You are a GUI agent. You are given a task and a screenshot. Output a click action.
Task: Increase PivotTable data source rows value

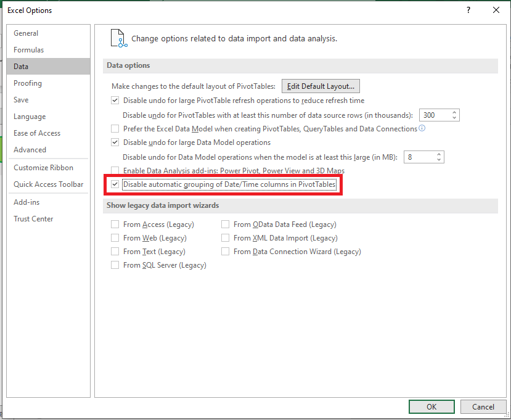point(454,112)
